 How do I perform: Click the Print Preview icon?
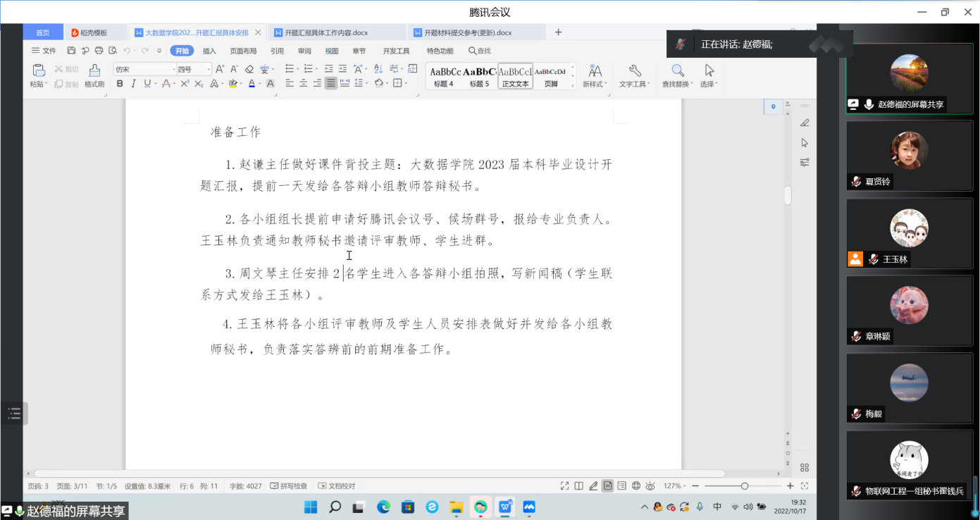(x=113, y=51)
